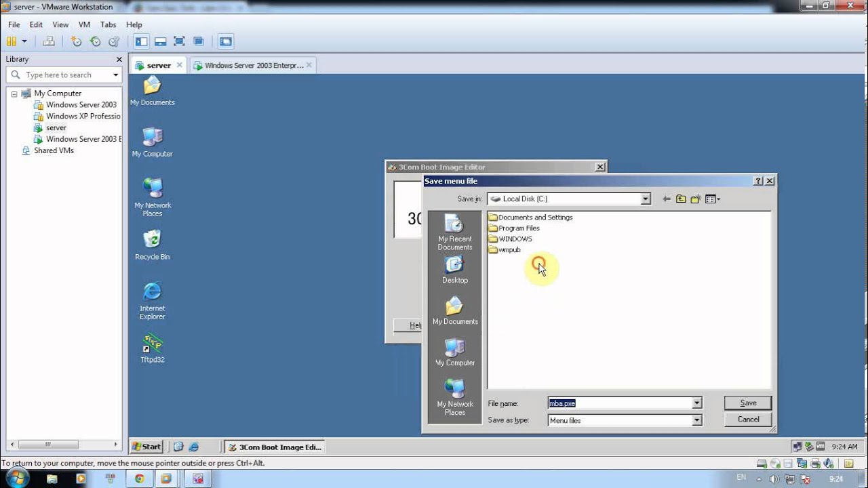Image resolution: width=868 pixels, height=488 pixels.
Task: Click the host Windows Start orb
Action: point(16,479)
